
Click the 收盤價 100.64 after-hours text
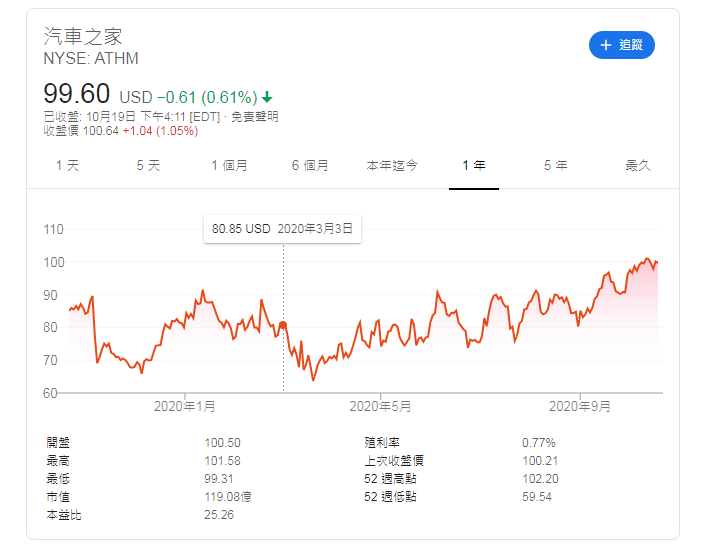point(81,131)
